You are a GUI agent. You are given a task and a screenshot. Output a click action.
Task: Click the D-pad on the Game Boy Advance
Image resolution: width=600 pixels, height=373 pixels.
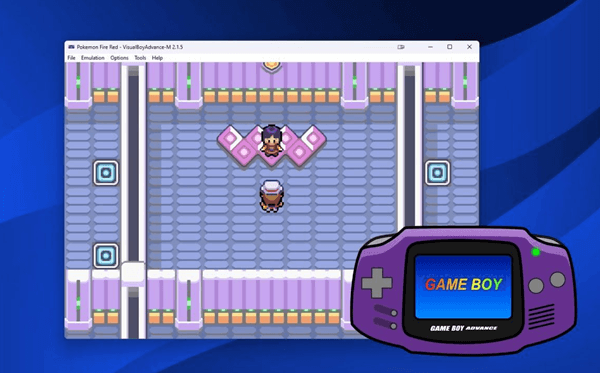[377, 283]
